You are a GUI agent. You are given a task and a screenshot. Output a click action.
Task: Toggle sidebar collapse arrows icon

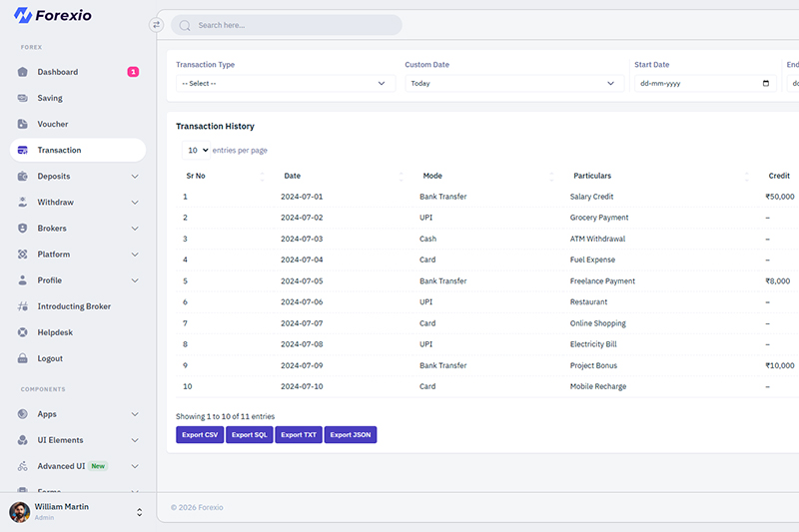[x=156, y=25]
